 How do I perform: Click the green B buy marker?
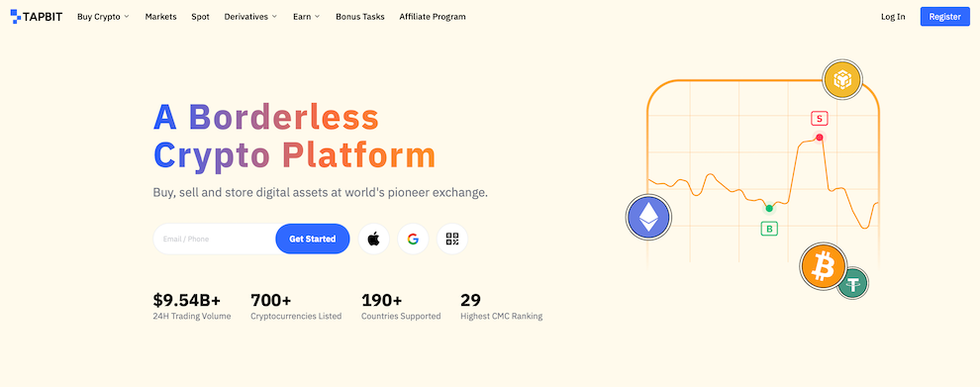[769, 229]
